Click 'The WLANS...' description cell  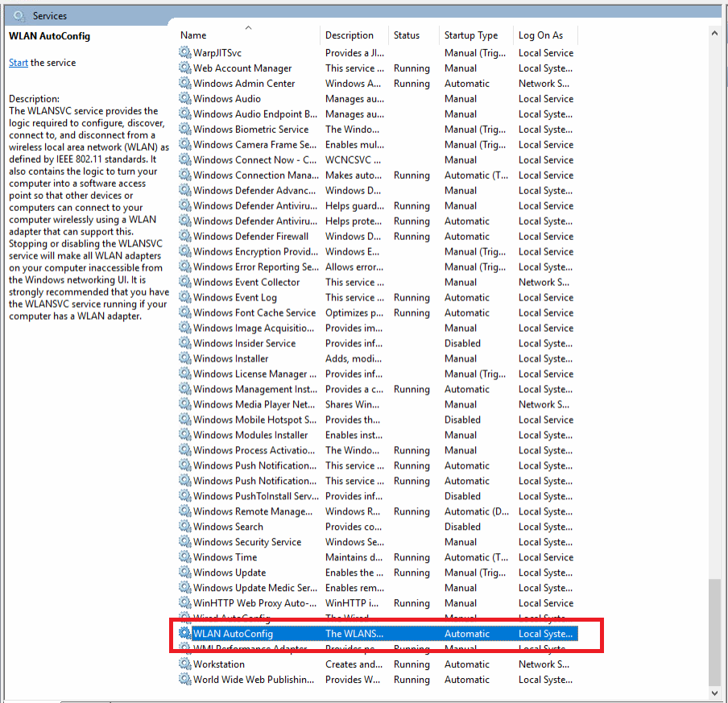coord(354,634)
